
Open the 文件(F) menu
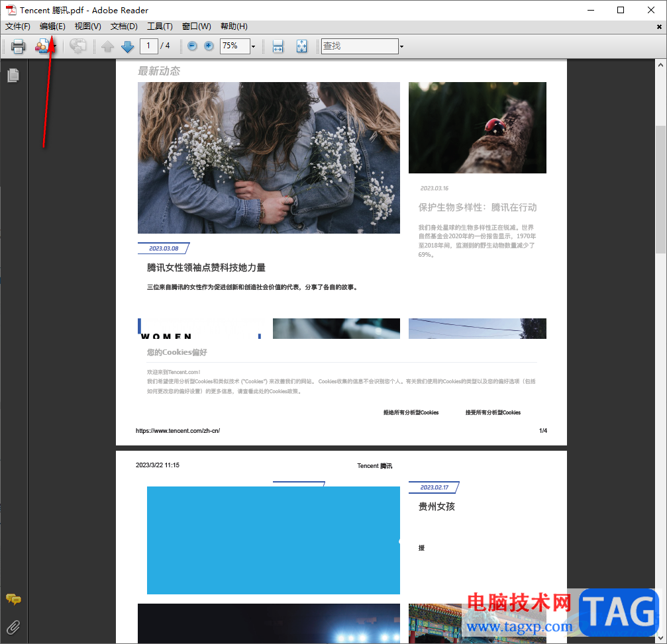tap(17, 26)
